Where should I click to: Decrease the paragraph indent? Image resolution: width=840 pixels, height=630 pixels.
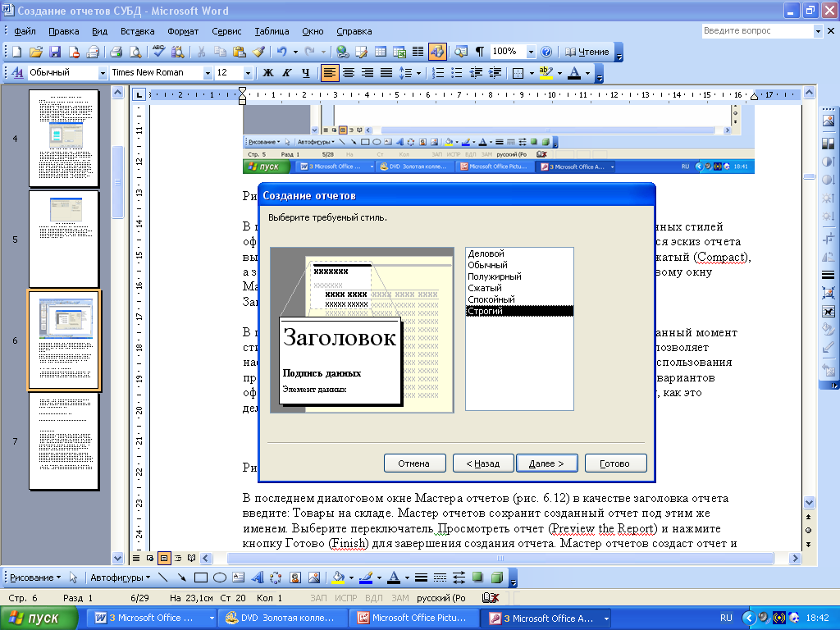tap(476, 73)
